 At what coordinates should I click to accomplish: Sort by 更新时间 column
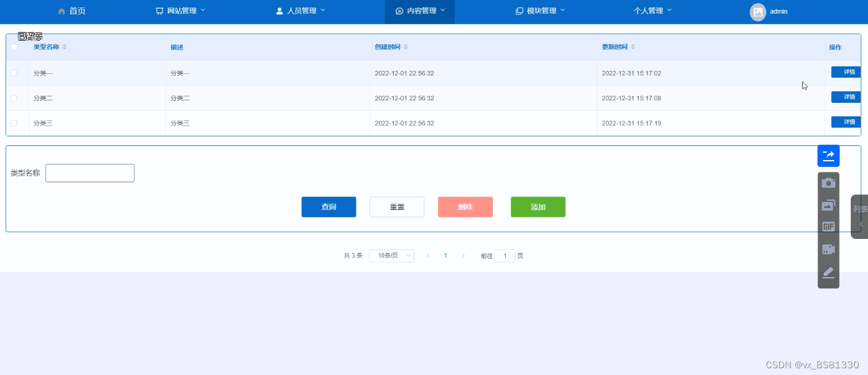633,47
